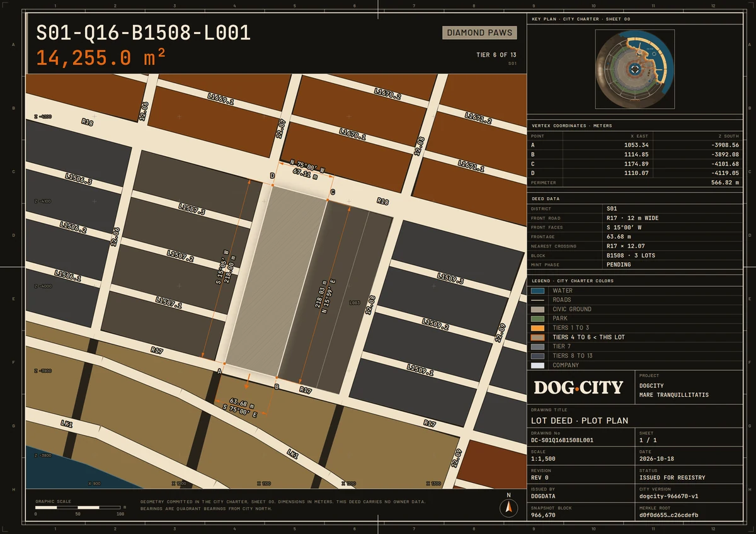This screenshot has height=534, width=756.
Task: Click the date value 2026-10-18
Action: pos(656,459)
